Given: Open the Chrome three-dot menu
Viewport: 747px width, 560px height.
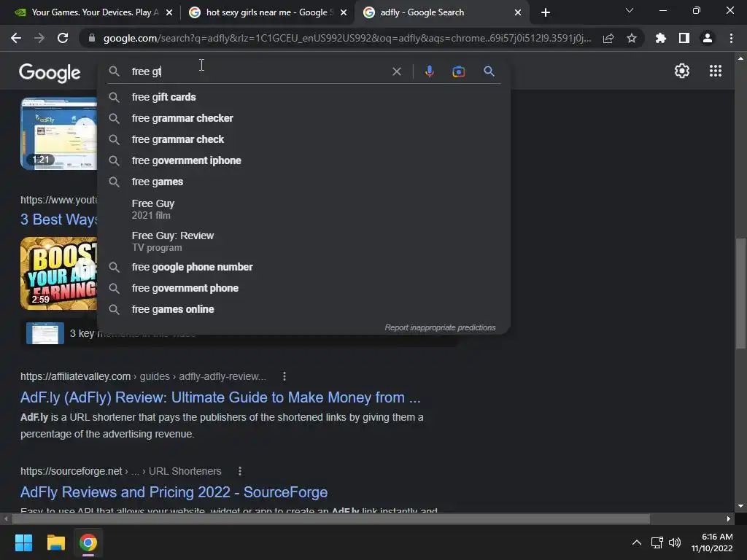Looking at the screenshot, I should click(x=731, y=38).
